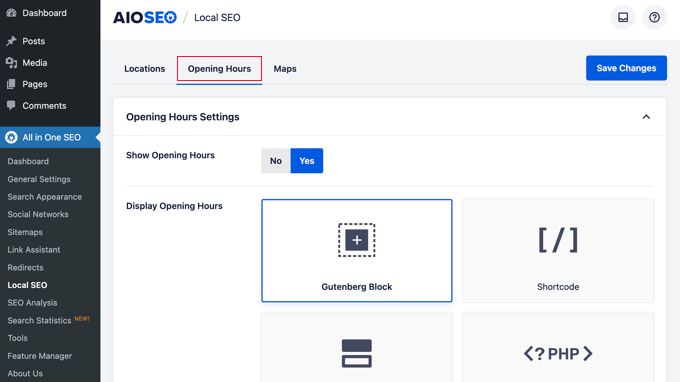
Task: Go to AIOSEO Dashboard submenu link
Action: (28, 161)
